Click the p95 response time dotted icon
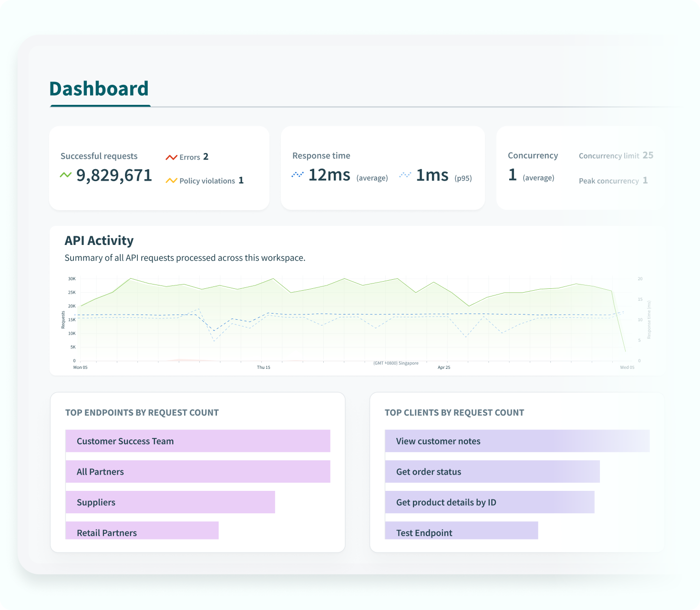The height and width of the screenshot is (610, 700). 405,175
